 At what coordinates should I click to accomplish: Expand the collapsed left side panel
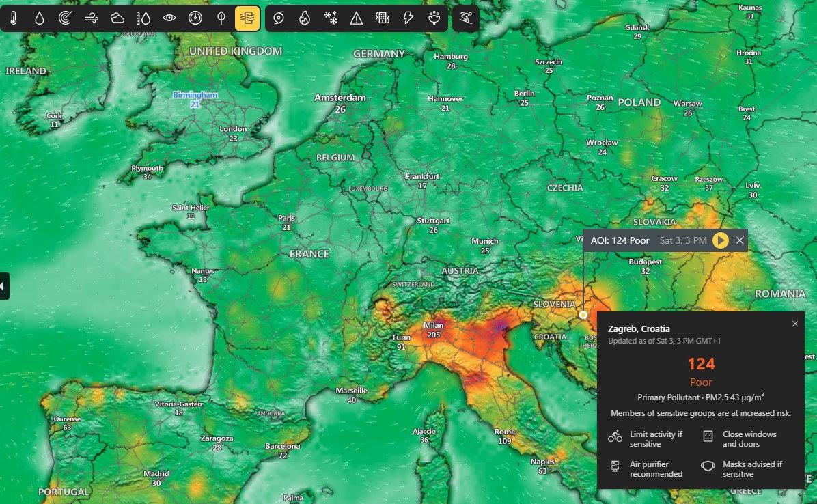(3, 286)
